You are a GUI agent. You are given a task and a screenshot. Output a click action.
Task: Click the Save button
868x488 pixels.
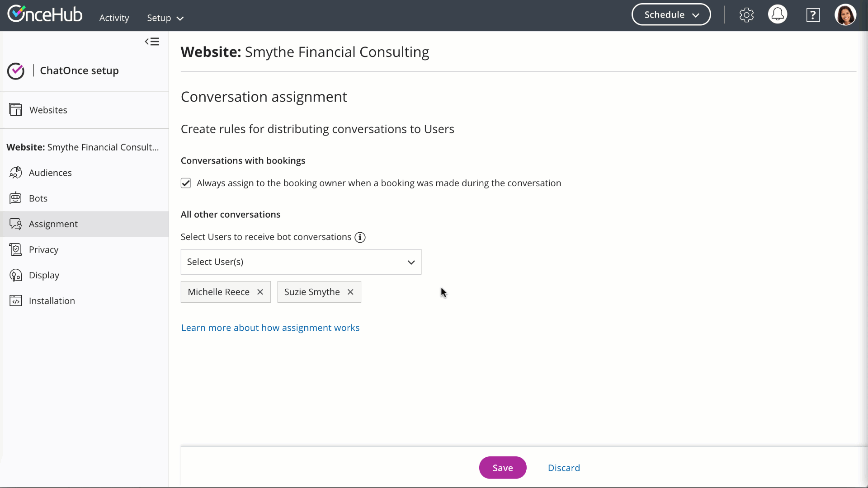[x=502, y=468]
